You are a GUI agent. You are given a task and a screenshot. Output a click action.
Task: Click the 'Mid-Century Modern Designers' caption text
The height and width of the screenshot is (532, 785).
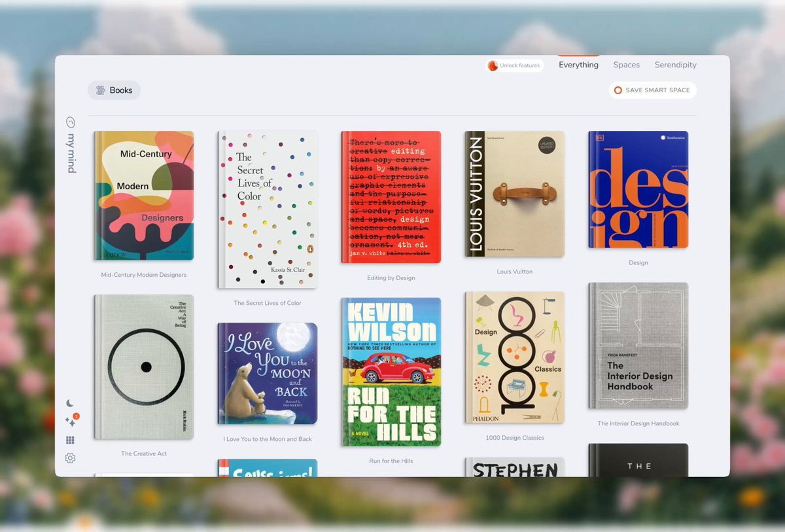pos(144,275)
